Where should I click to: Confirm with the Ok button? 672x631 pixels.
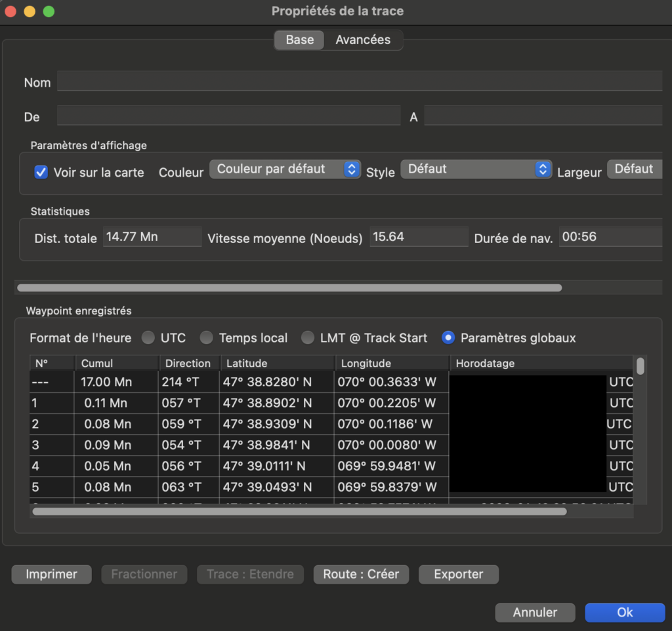(625, 613)
